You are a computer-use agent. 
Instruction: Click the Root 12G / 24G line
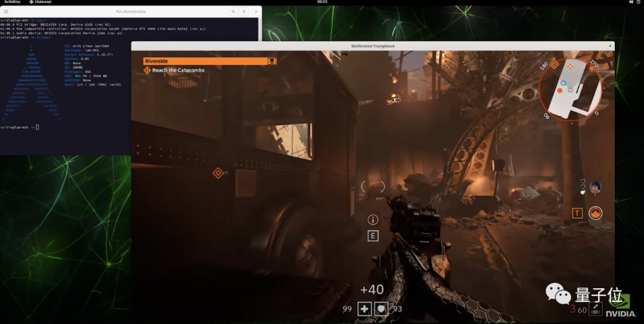tap(93, 85)
